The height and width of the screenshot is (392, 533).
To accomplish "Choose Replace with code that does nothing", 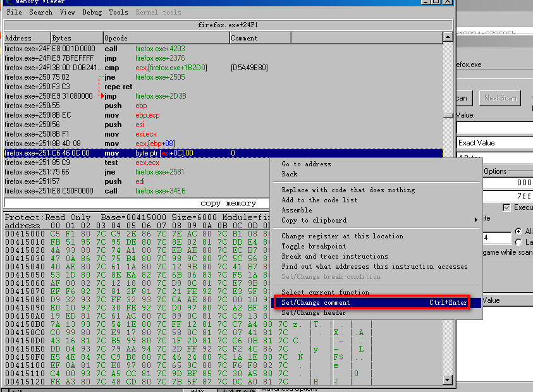I will pos(348,190).
